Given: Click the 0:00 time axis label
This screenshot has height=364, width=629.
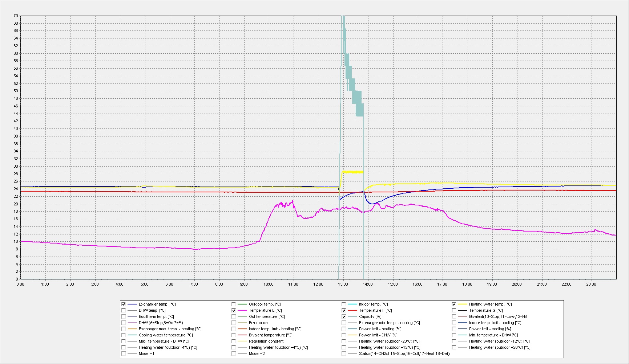Looking at the screenshot, I should tap(20, 284).
